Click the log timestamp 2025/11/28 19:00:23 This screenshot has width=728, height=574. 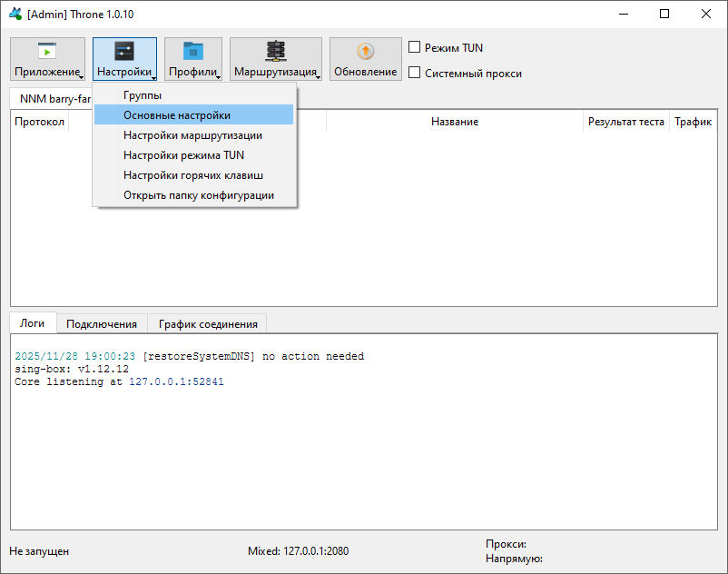click(74, 356)
